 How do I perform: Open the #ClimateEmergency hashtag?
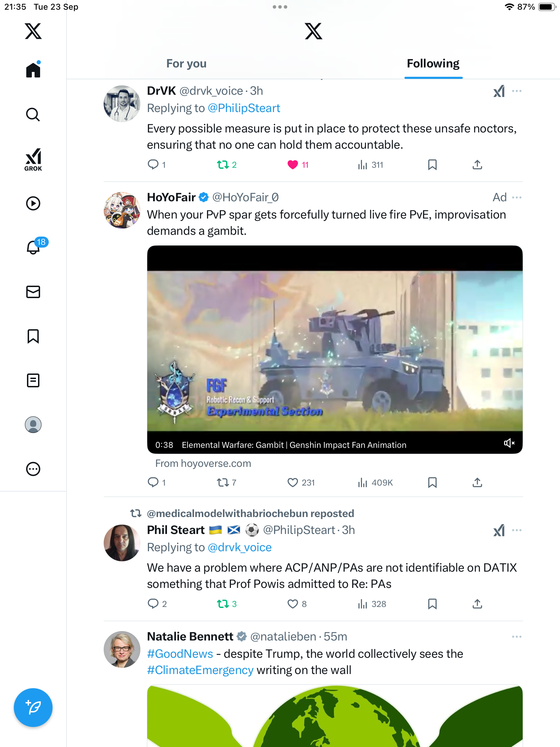(200, 670)
